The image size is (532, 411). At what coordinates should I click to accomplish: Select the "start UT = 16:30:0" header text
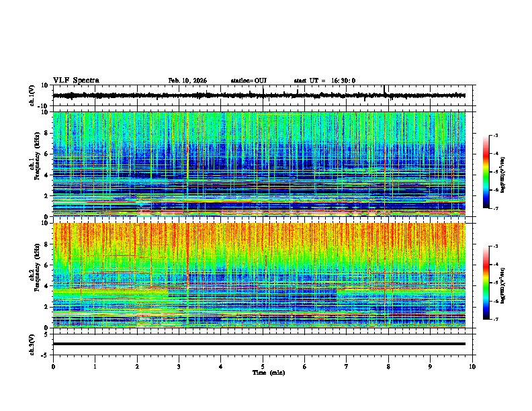324,81
